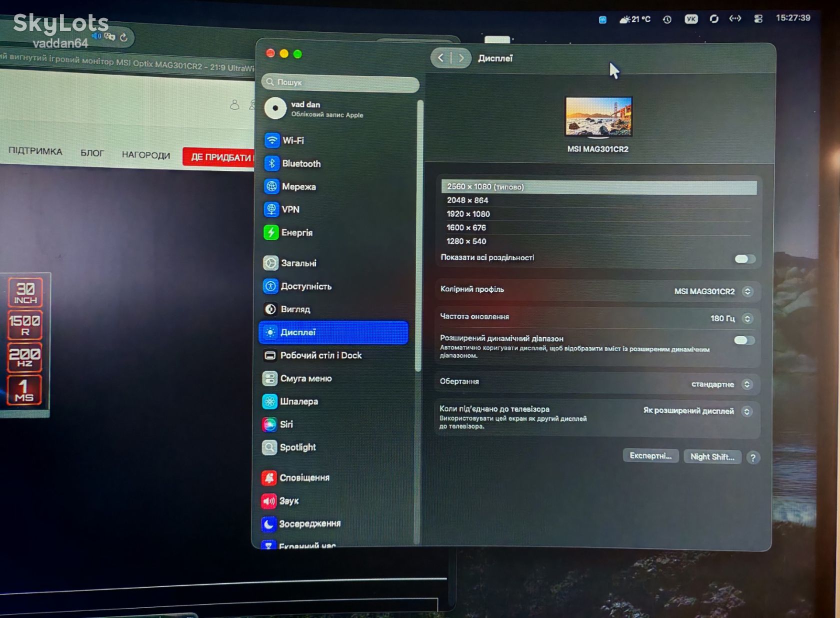Image resolution: width=840 pixels, height=618 pixels.
Task: Click the Експертні button
Action: pyautogui.click(x=650, y=456)
